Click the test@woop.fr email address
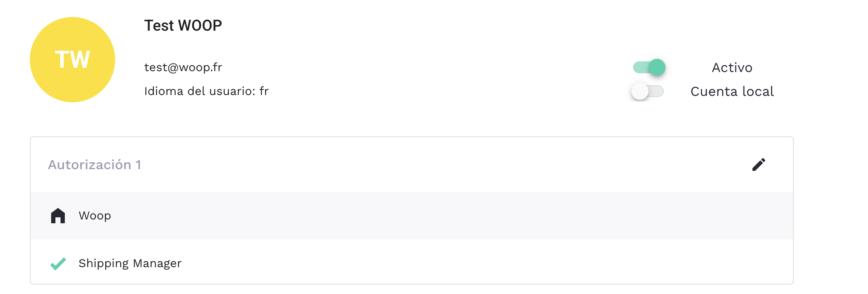 183,67
